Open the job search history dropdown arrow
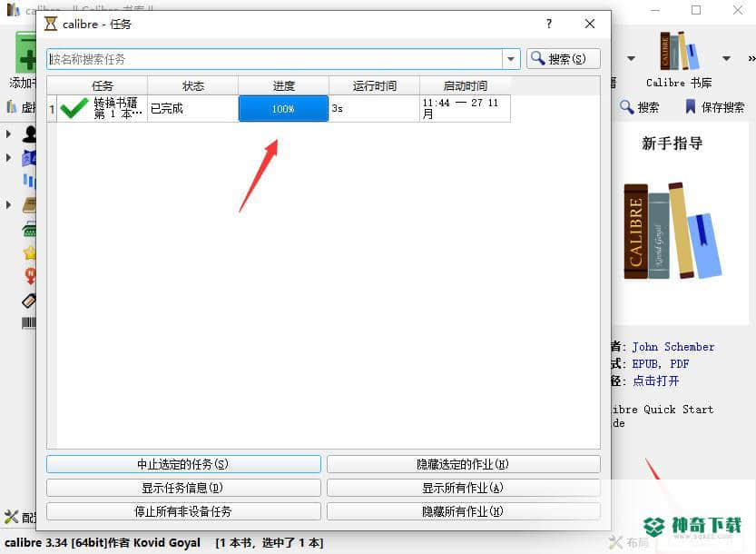756x554 pixels. pos(511,59)
